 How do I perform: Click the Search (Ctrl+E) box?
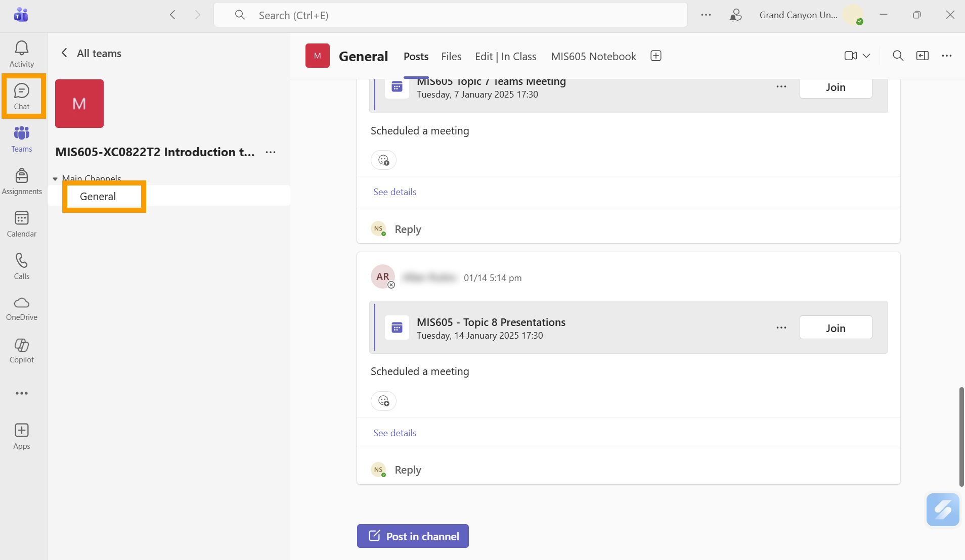pyautogui.click(x=450, y=15)
